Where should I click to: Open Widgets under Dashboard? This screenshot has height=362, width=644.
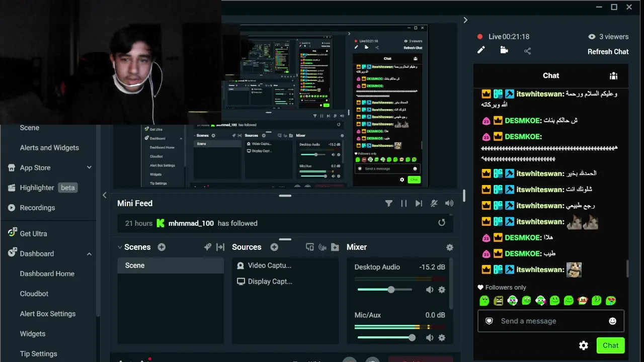(33, 334)
